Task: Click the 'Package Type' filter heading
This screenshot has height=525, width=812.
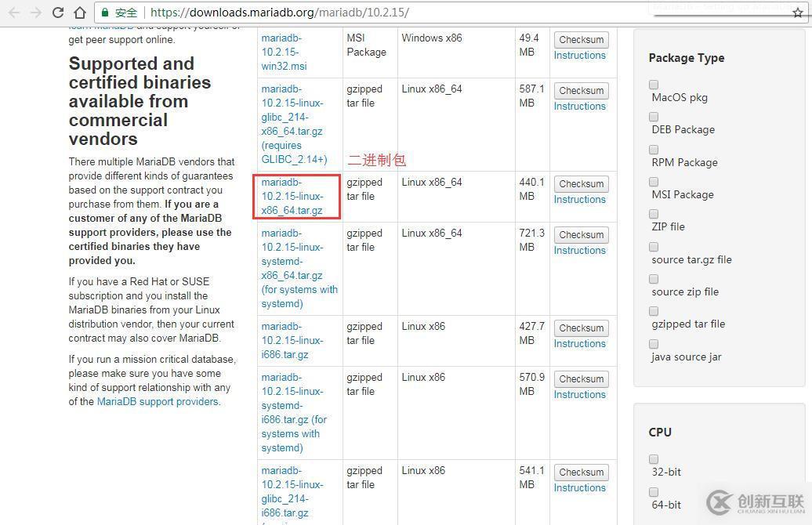Action: (686, 58)
